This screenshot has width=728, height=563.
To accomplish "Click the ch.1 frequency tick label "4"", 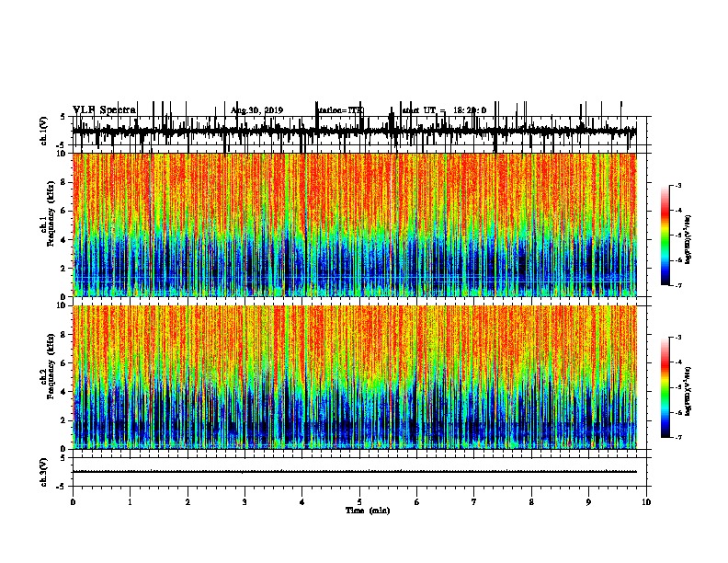I will click(64, 240).
